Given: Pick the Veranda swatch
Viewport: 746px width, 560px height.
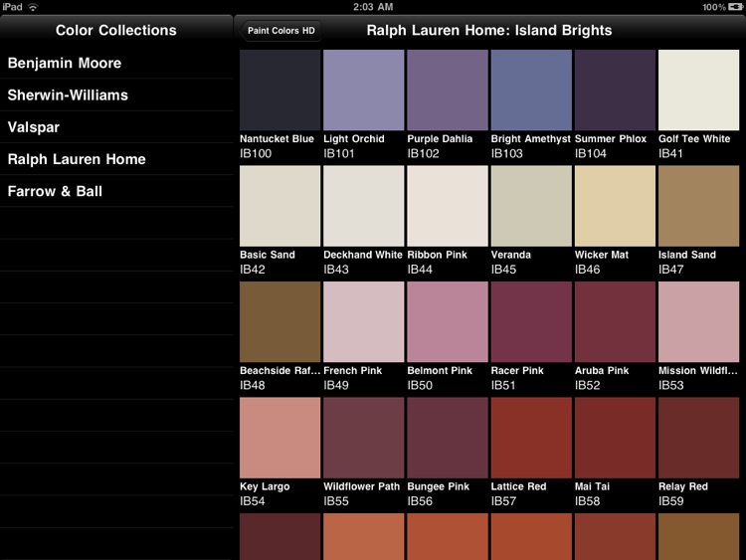Looking at the screenshot, I should point(531,206).
